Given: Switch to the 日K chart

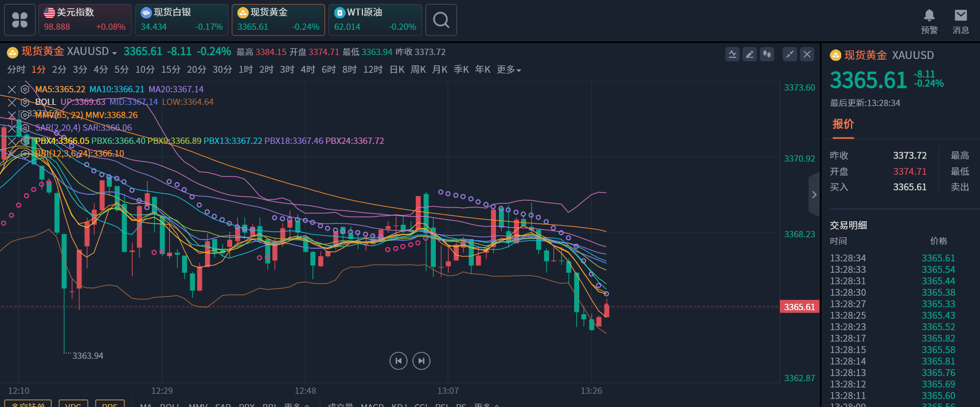Looking at the screenshot, I should click(x=397, y=69).
